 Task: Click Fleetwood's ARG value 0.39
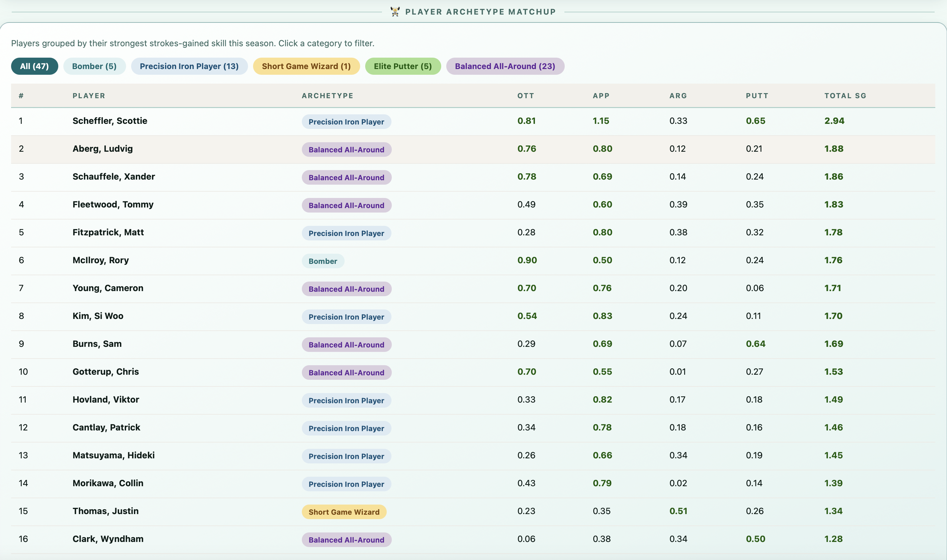678,205
